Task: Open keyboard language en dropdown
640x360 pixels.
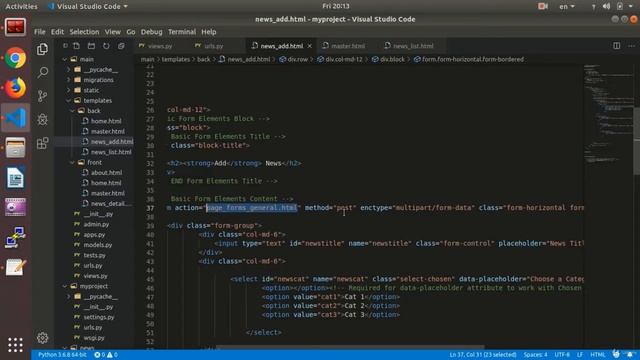Action: (x=567, y=6)
